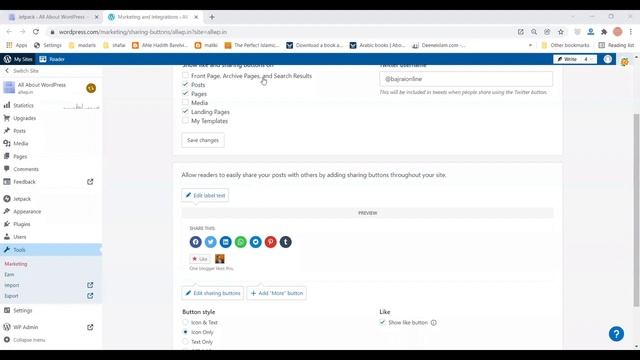Click the Tumblr share icon in preview
Image resolution: width=640 pixels, height=360 pixels.
[x=286, y=242]
